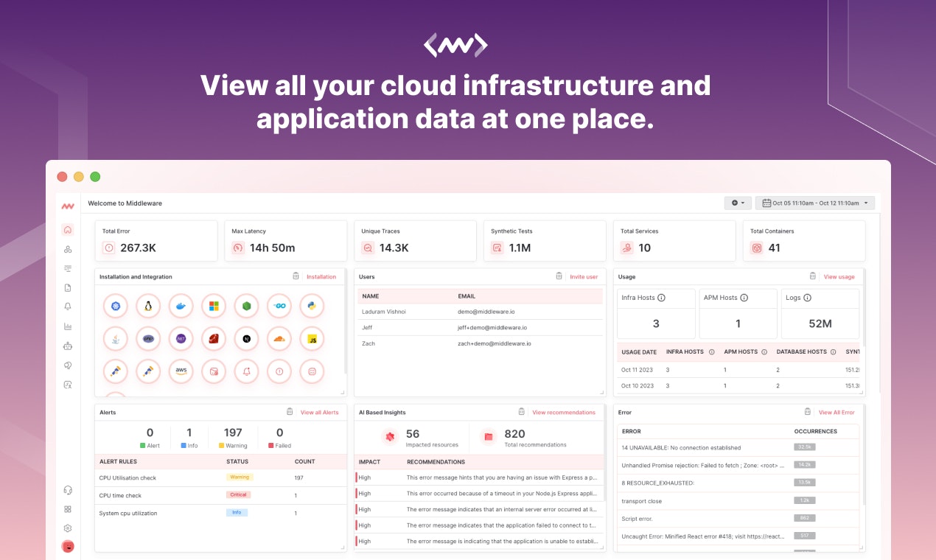This screenshot has height=560, width=936.
Task: Click the trash icon in the Error panel
Action: [808, 412]
